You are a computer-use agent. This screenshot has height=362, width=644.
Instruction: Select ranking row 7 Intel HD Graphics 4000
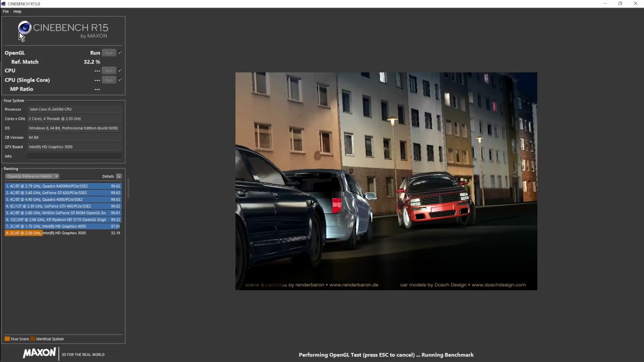click(x=63, y=226)
